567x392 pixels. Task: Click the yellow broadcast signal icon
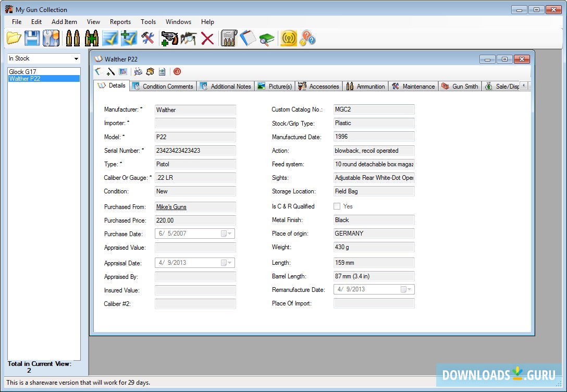click(x=288, y=38)
